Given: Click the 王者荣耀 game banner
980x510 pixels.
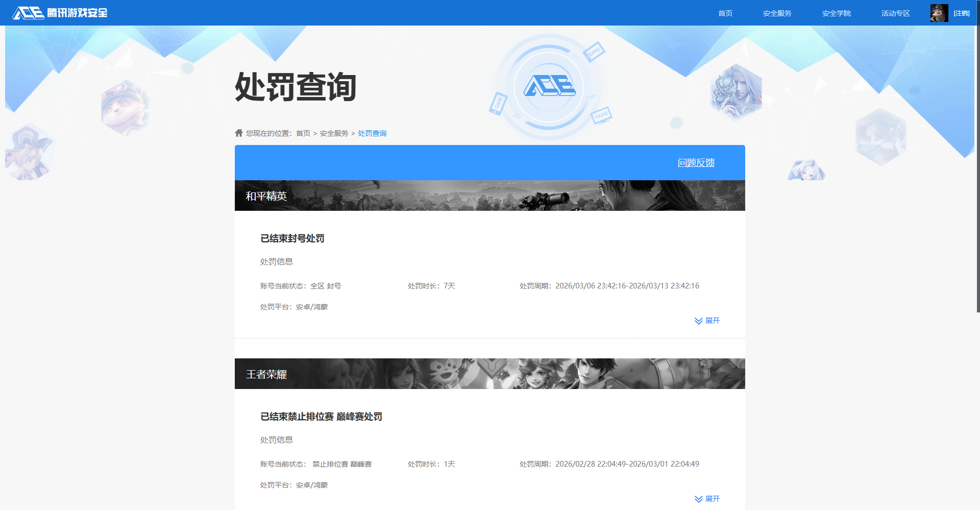Looking at the screenshot, I should click(x=490, y=374).
